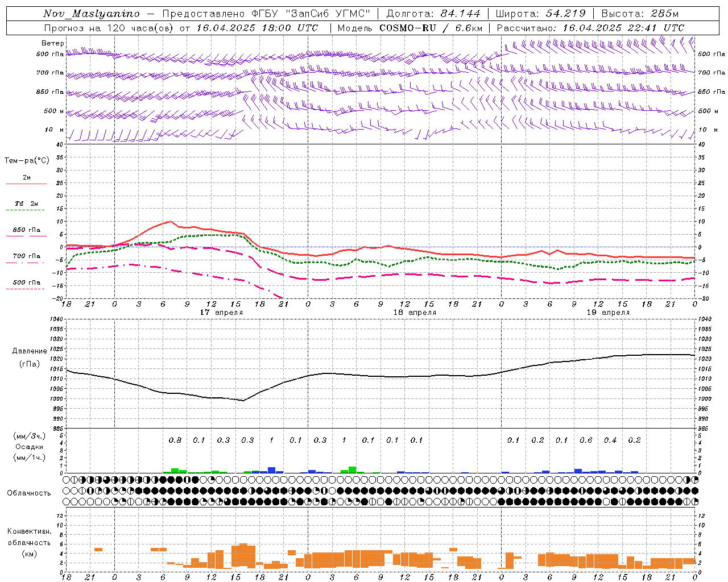728x582 pixels.
Task: Click the Тем-ра(°C) temperature panel label
Action: click(x=27, y=161)
